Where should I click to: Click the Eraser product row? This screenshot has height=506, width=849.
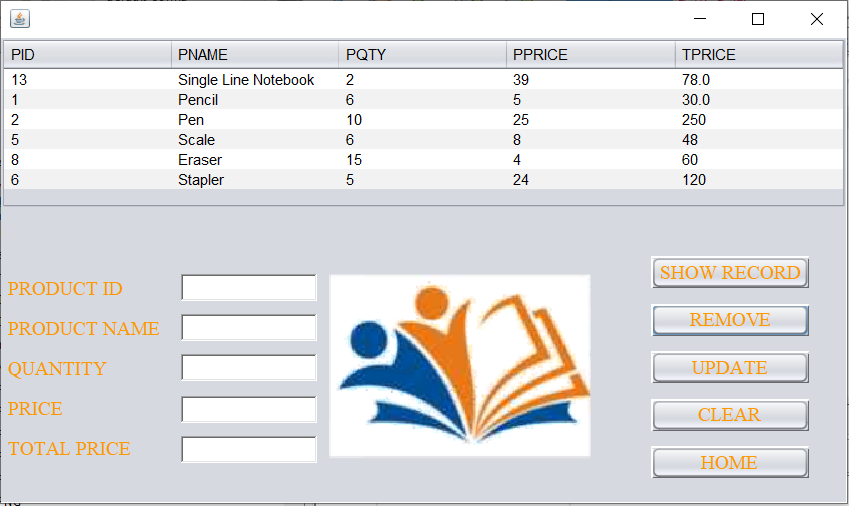(x=200, y=160)
